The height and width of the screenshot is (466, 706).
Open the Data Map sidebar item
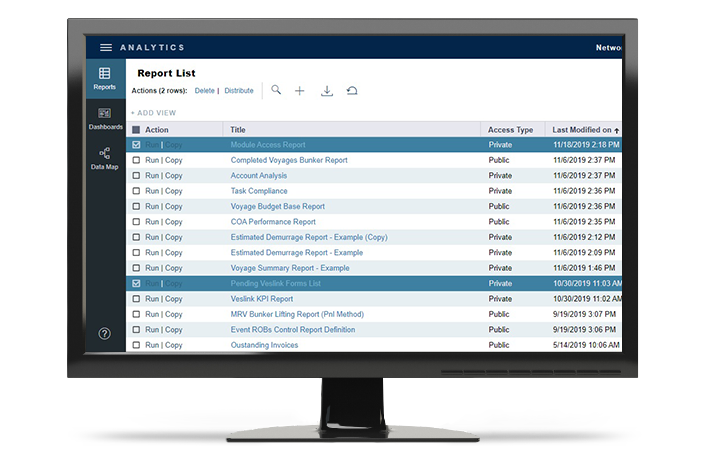point(104,158)
